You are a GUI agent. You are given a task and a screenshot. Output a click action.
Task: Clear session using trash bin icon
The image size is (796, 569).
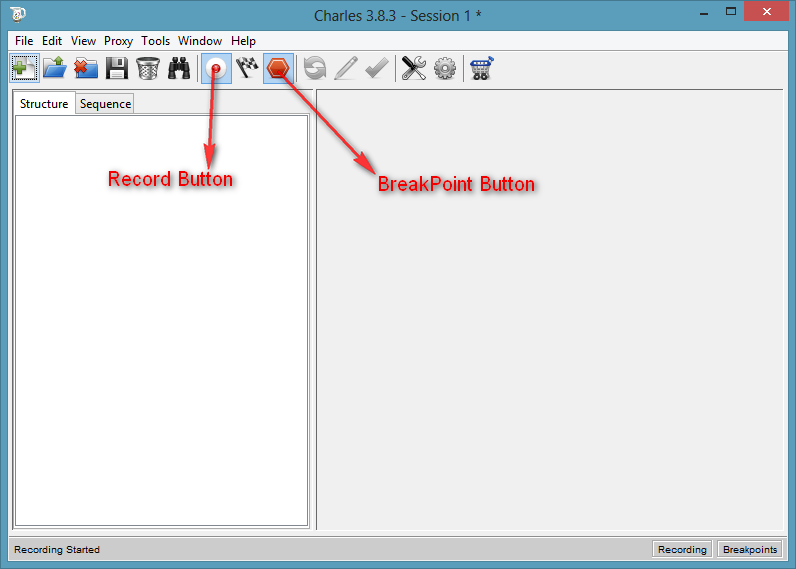click(x=148, y=68)
